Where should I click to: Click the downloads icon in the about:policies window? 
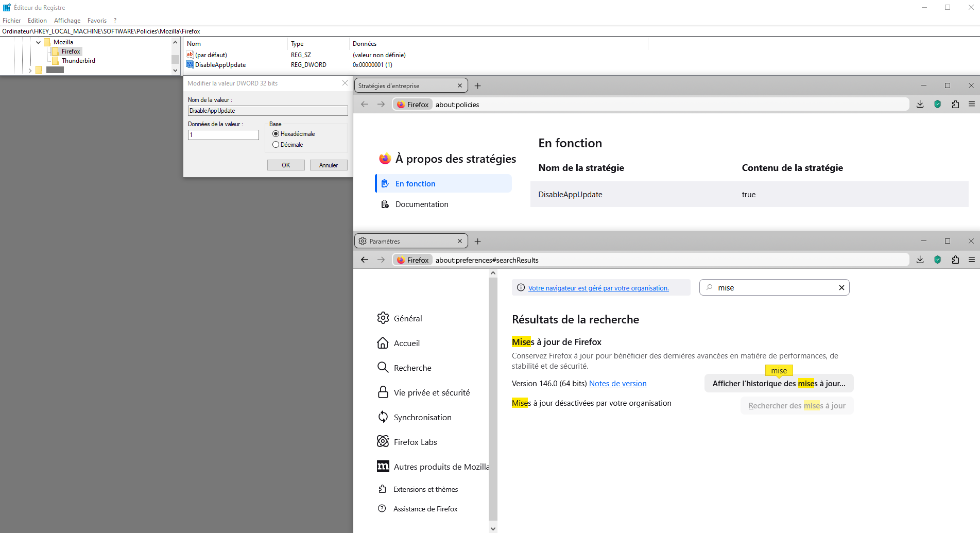920,105
